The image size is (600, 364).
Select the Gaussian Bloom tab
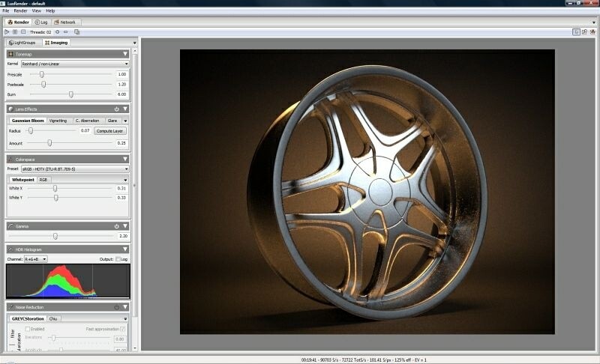[28, 121]
